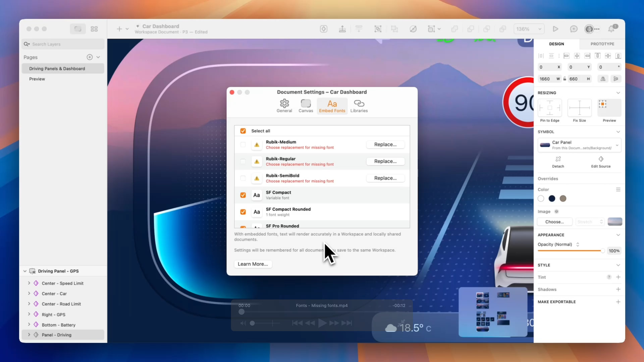Image resolution: width=644 pixels, height=362 pixels.
Task: Open the zoom level 136% dropdown
Action: pos(529,29)
